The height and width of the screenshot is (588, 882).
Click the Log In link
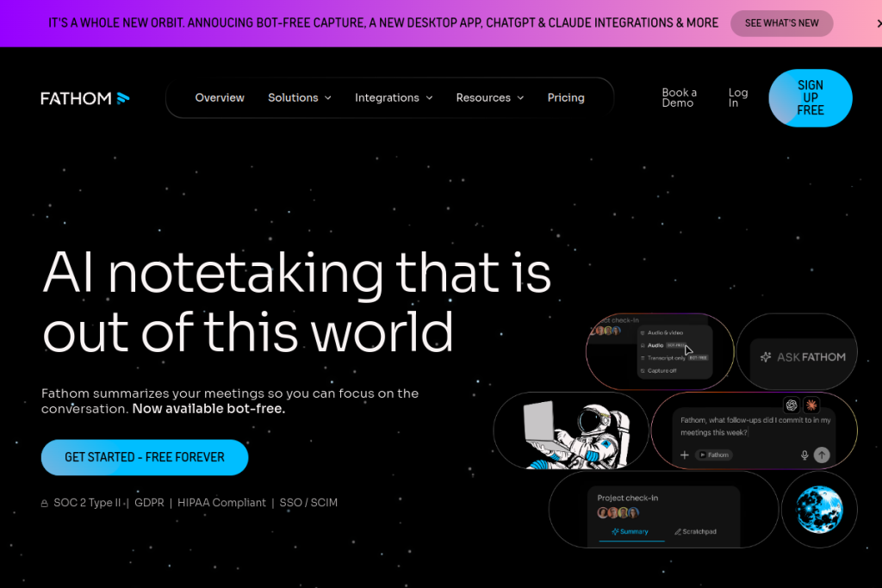[738, 98]
